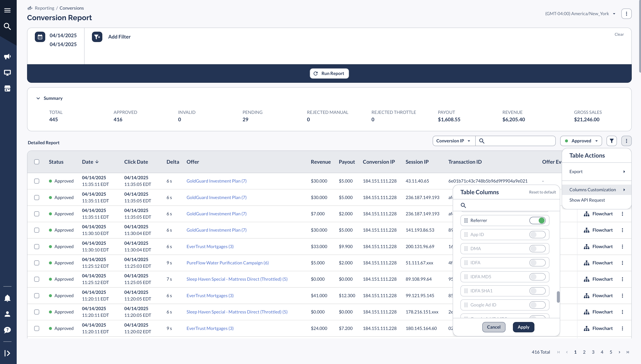Viewport: 641px width, 364px height.
Task: Enable the IDFA MD5 column switch
Action: click(x=537, y=277)
